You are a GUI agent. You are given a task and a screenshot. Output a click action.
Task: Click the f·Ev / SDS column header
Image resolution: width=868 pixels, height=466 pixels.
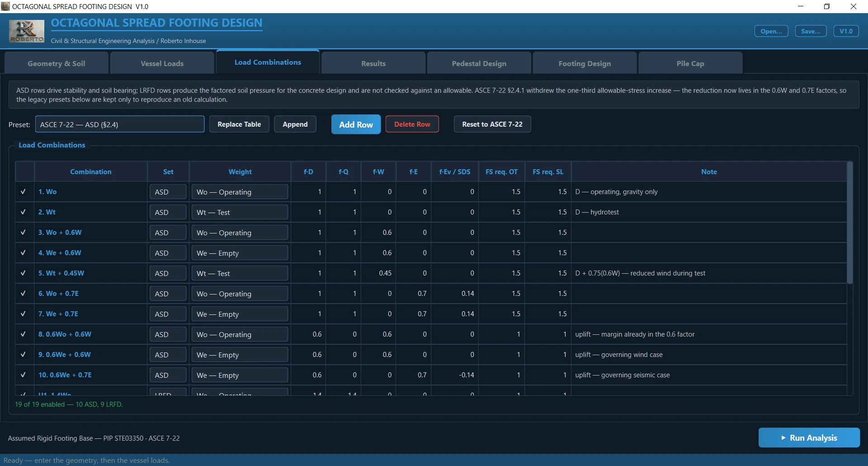(455, 172)
